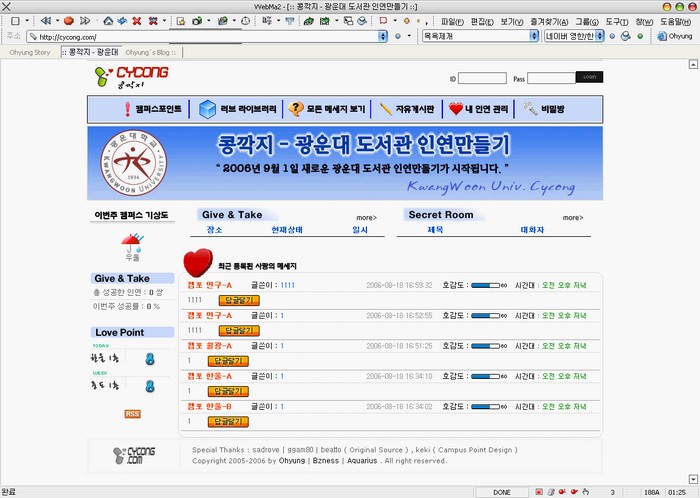700x498 pixels.
Task: Open the 보기(V) menu
Action: [512, 21]
